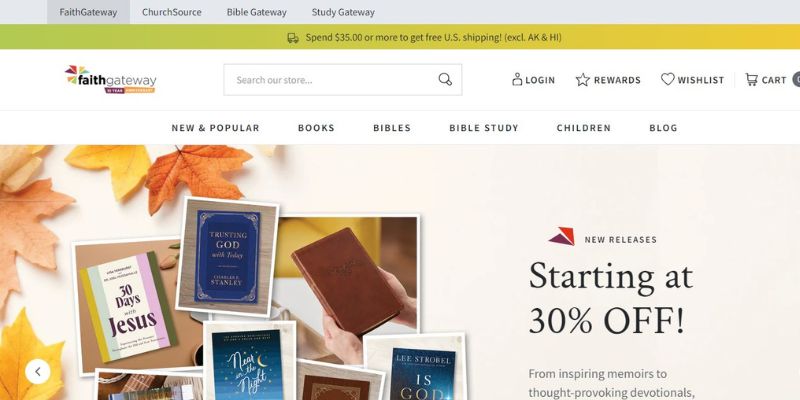Focus the Search our store field
This screenshot has width=800, height=400.
[332, 80]
